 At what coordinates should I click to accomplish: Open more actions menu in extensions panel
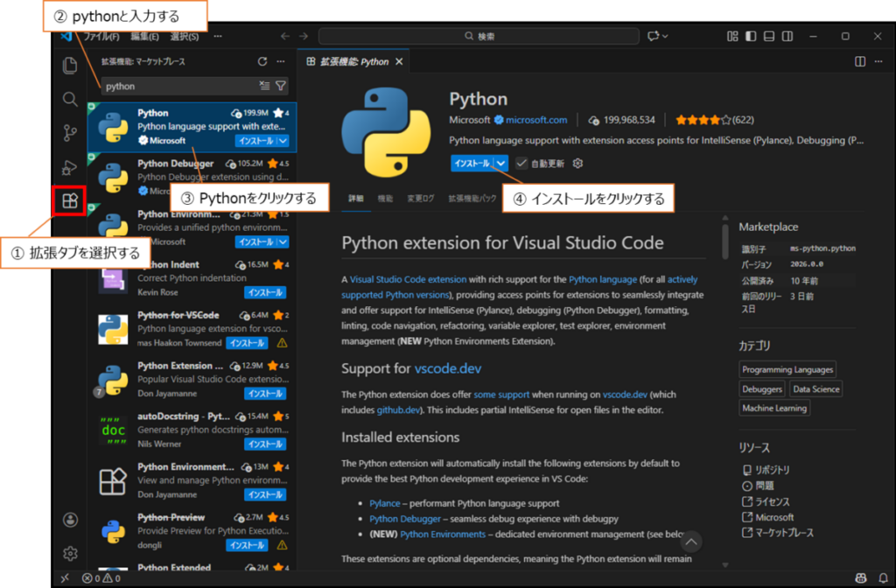(280, 62)
